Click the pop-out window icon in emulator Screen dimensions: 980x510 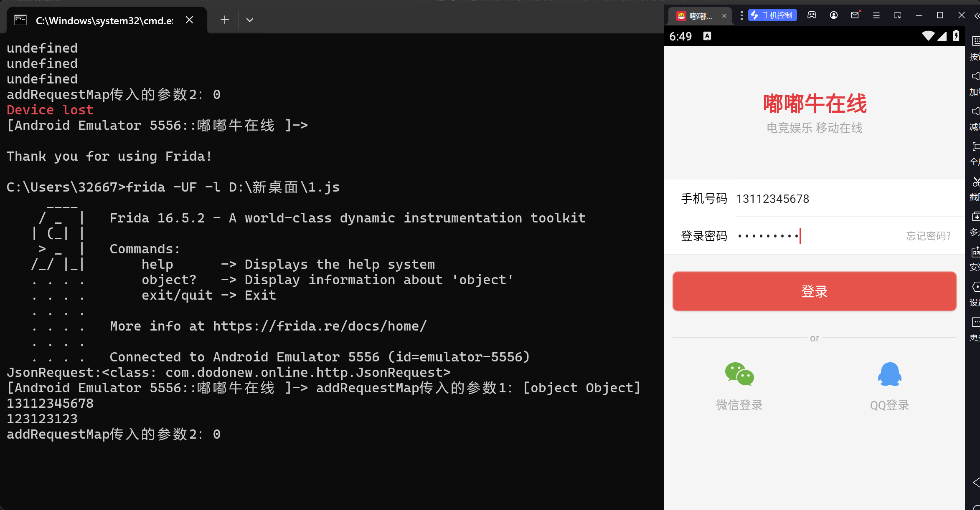pos(897,15)
